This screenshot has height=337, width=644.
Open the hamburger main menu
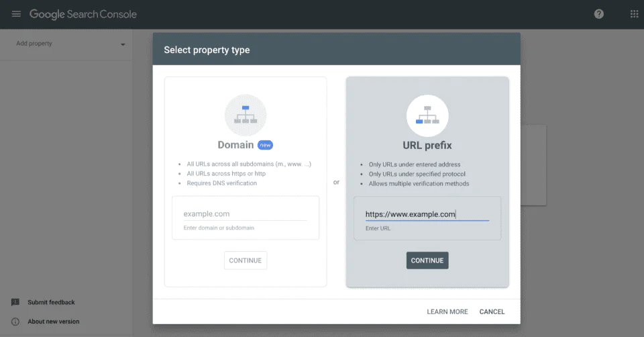click(x=16, y=14)
